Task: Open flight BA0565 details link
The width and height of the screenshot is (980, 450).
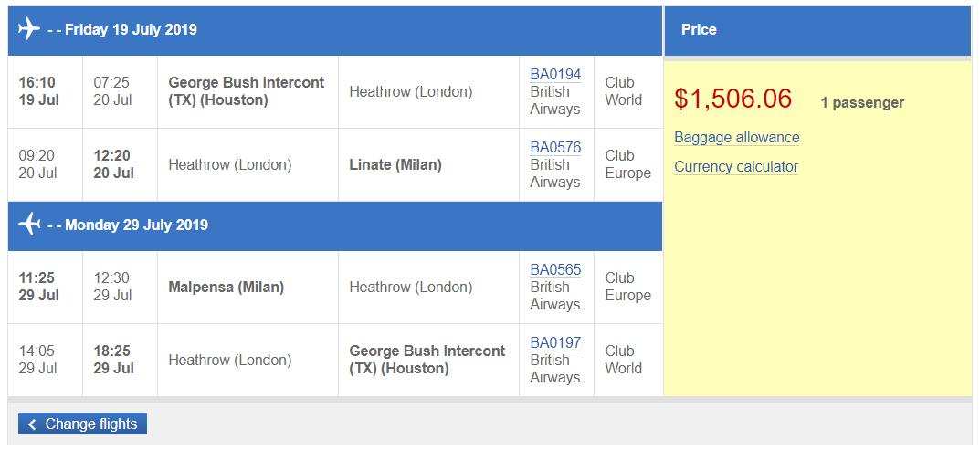Action: coord(555,269)
